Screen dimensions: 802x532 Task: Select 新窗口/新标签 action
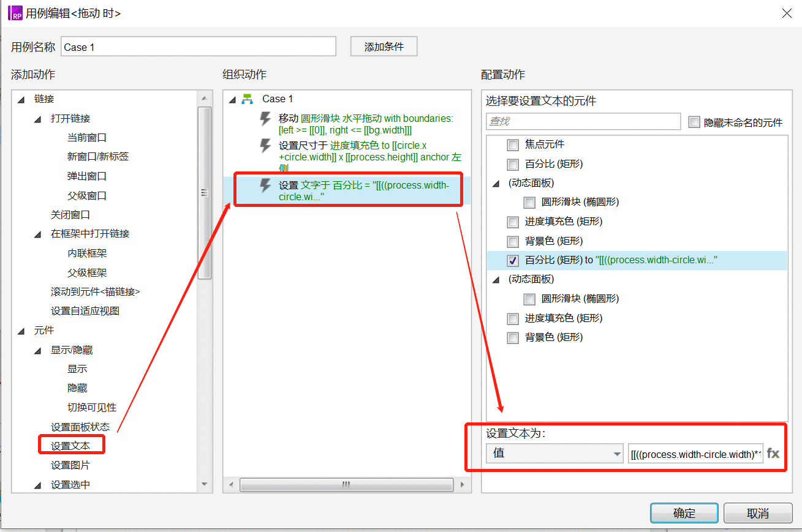tap(98, 157)
